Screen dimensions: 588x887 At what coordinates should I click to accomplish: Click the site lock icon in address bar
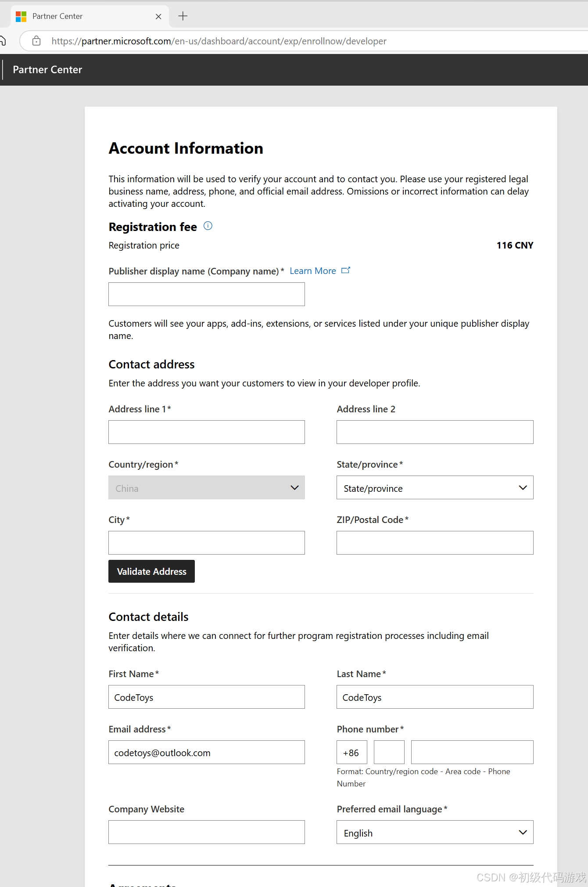(x=36, y=41)
